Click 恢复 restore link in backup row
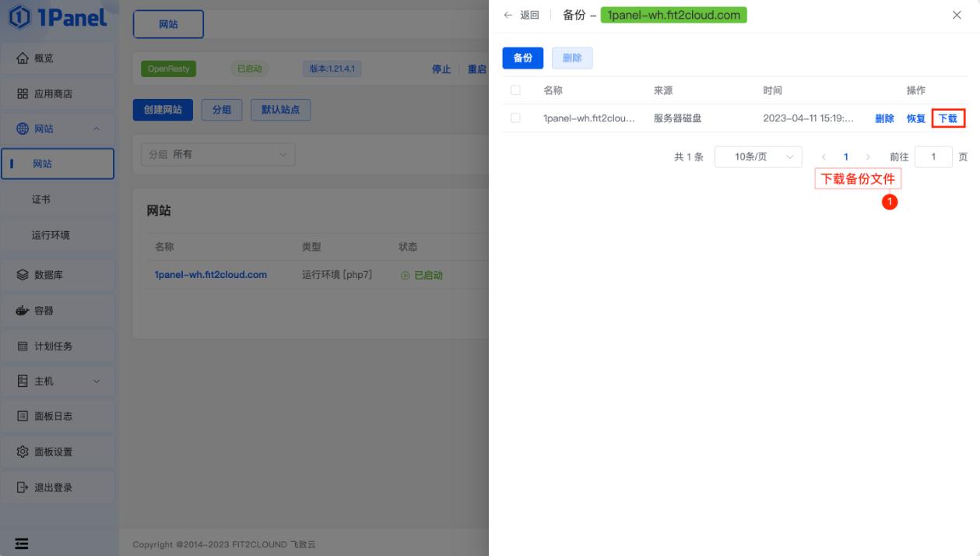 (x=916, y=118)
